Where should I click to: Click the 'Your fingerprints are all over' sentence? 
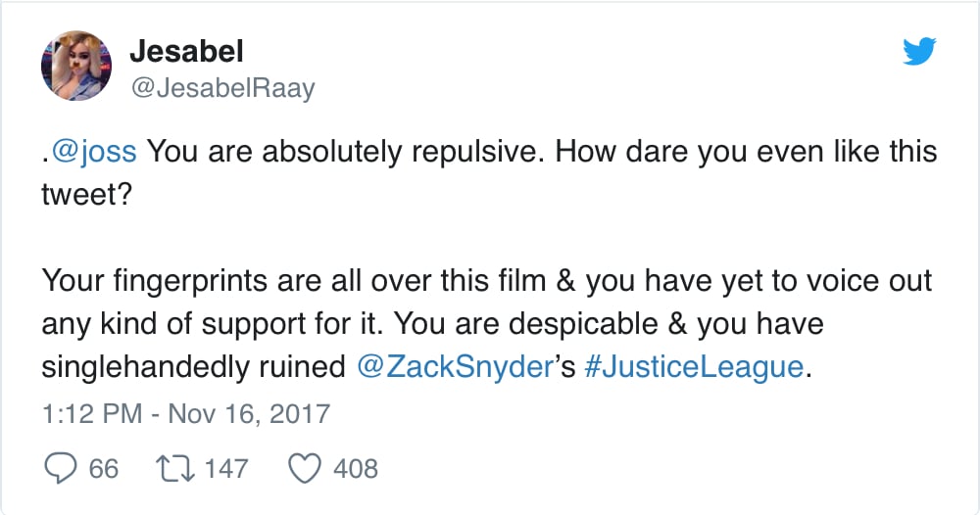[x=245, y=282]
